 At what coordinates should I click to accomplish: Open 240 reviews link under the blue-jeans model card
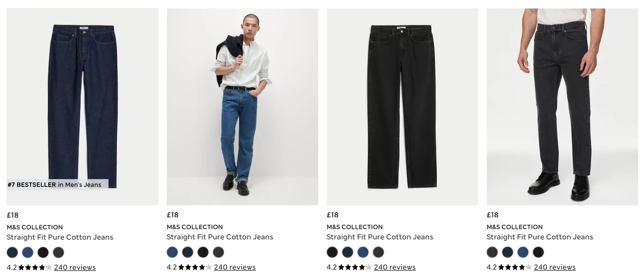tap(235, 267)
